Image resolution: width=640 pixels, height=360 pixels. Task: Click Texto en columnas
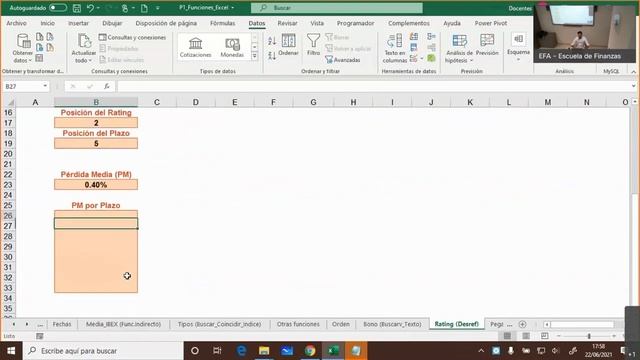(x=394, y=49)
